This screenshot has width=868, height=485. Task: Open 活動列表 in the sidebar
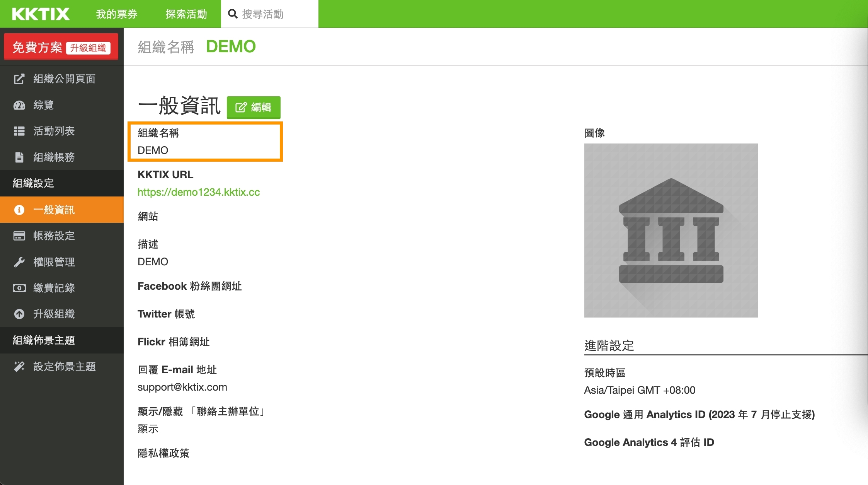[62, 131]
